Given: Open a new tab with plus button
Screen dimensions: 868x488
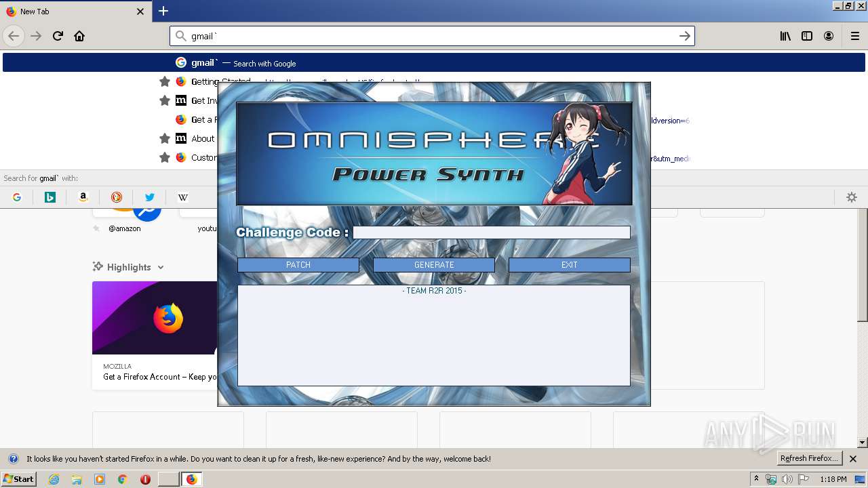Looking at the screenshot, I should pos(163,11).
